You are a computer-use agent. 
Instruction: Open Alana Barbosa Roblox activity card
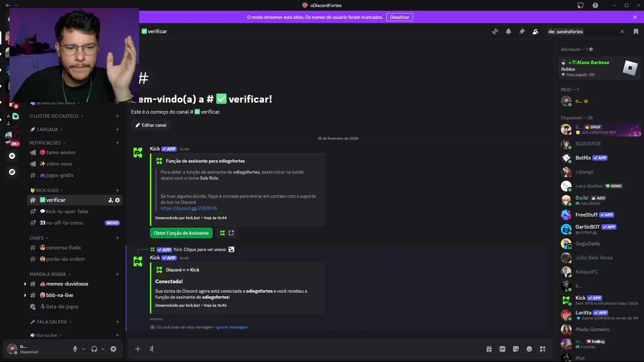[600, 68]
